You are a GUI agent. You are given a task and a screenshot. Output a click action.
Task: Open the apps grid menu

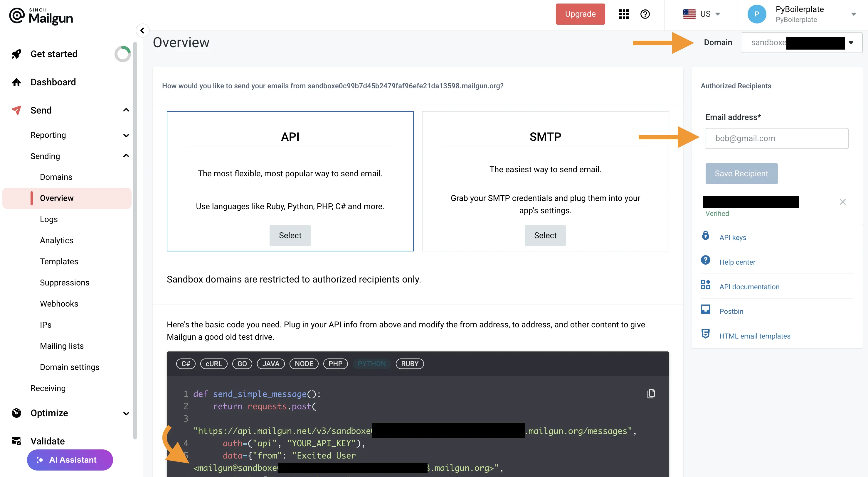coord(624,14)
